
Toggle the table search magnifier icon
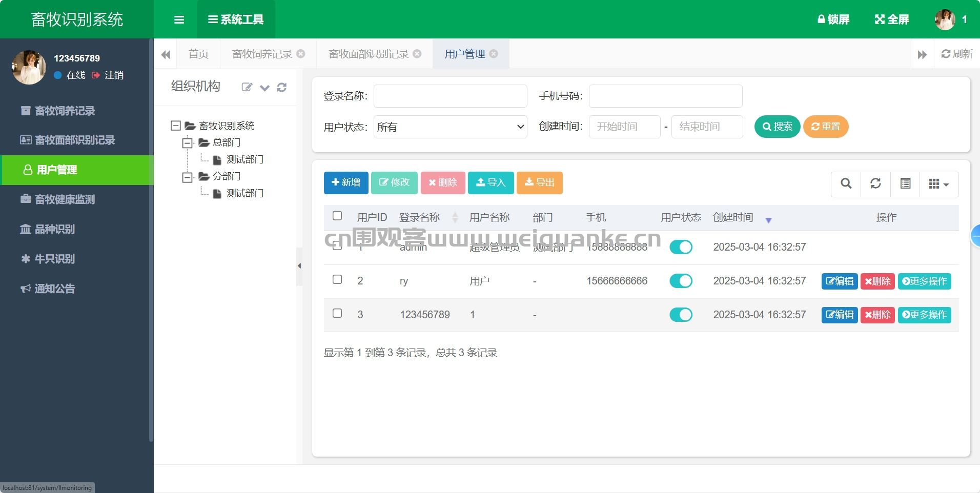[846, 183]
